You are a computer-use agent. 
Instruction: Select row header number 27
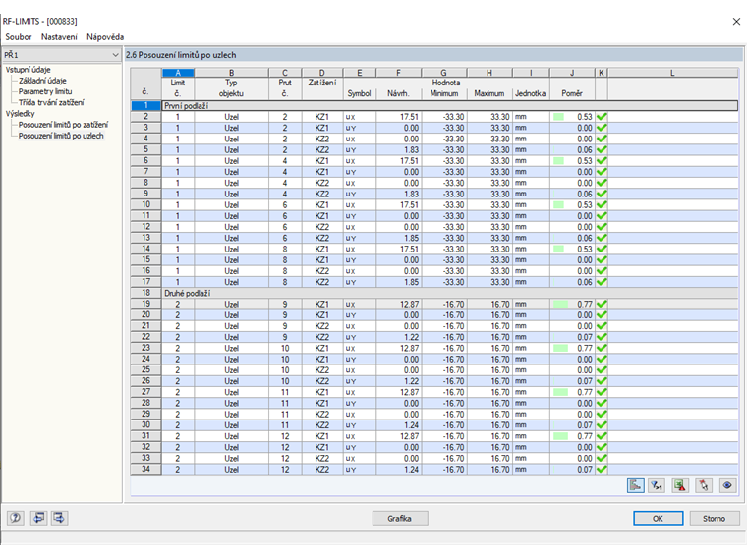pos(145,392)
